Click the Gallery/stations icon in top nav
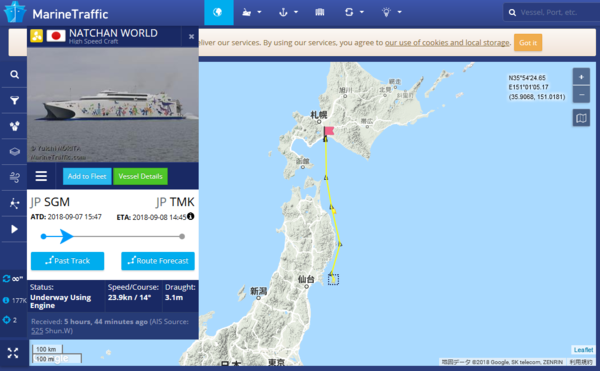 [x=320, y=12]
